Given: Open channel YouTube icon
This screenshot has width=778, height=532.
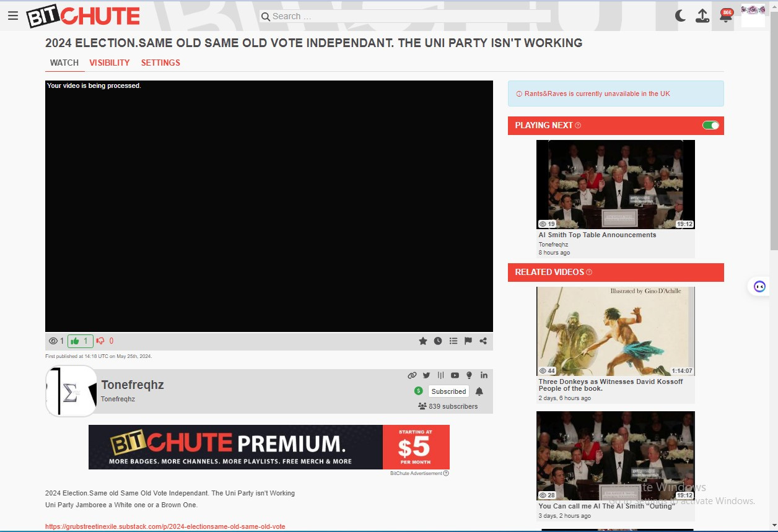Looking at the screenshot, I should coord(455,375).
